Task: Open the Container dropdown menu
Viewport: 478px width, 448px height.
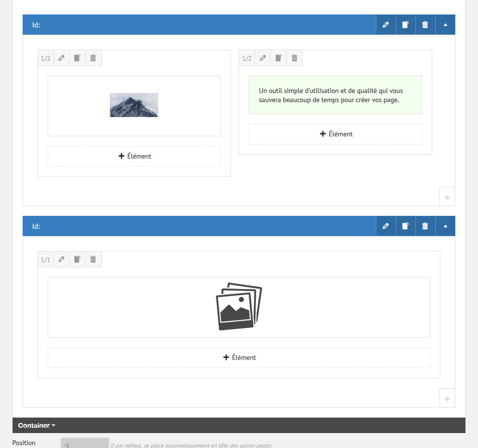Action: (37, 425)
